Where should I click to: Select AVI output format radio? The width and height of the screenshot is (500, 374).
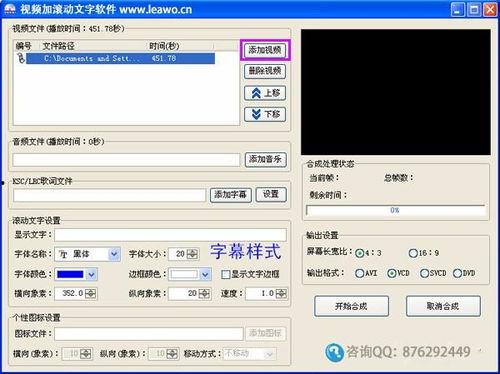tap(359, 273)
